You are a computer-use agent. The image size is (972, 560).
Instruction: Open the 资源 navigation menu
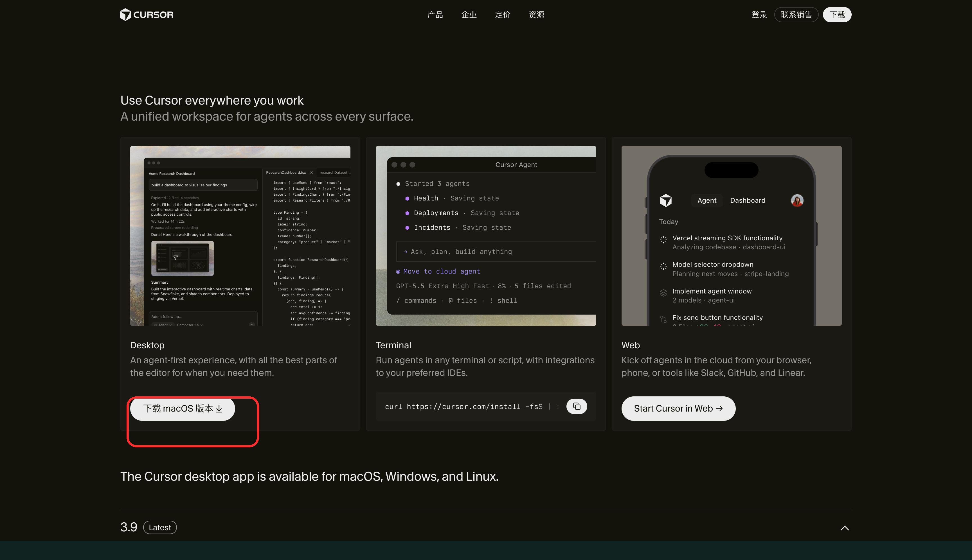536,15
